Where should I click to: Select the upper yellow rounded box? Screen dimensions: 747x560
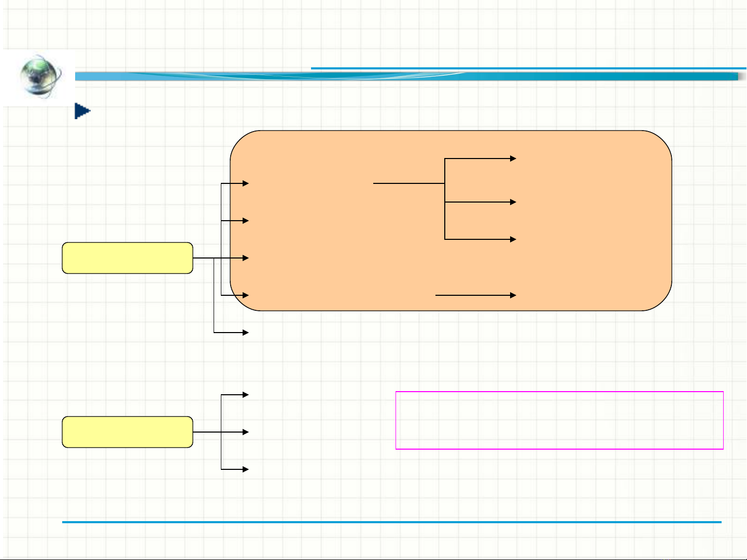pyautogui.click(x=128, y=258)
